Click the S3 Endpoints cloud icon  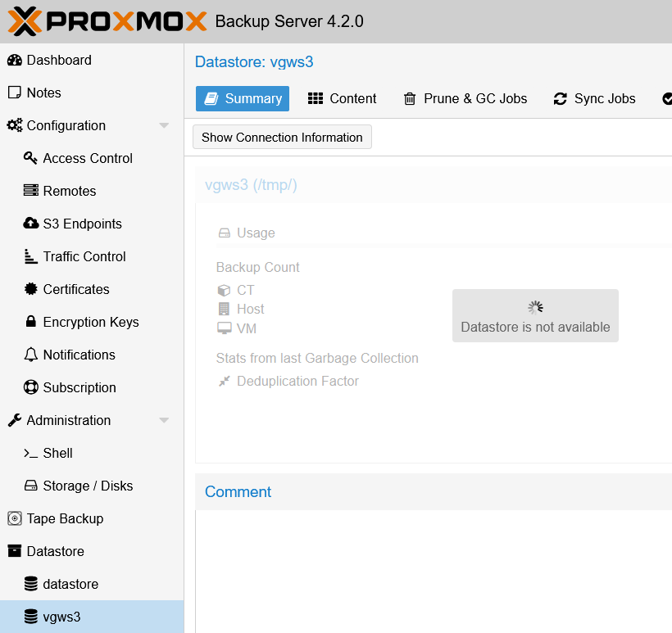pyautogui.click(x=30, y=223)
